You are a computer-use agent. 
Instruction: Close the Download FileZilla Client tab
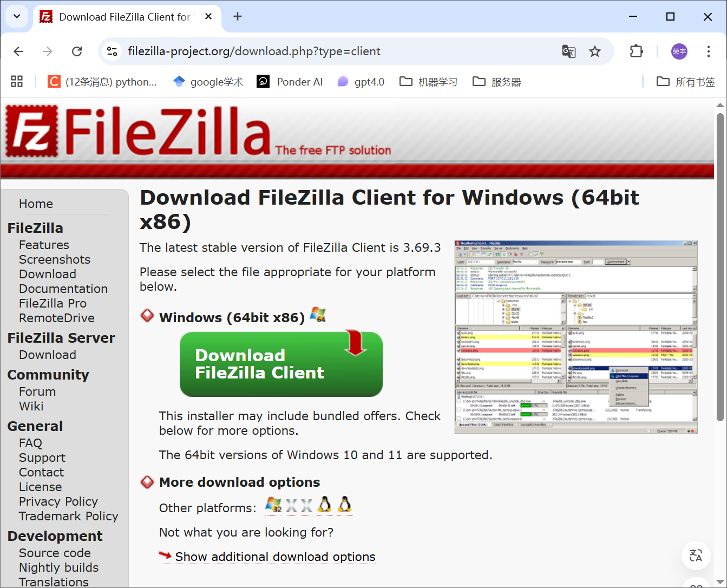[208, 17]
